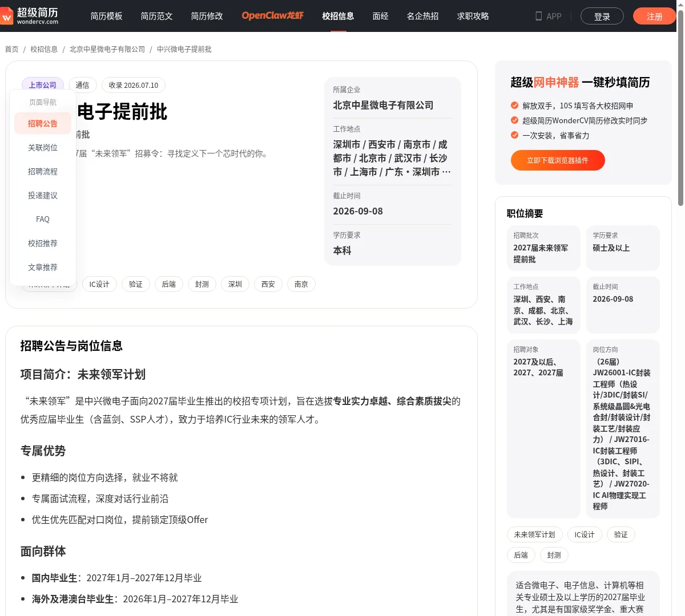
Task: Click the 截止时间 2026-09-08 value in info card
Action: 358,211
